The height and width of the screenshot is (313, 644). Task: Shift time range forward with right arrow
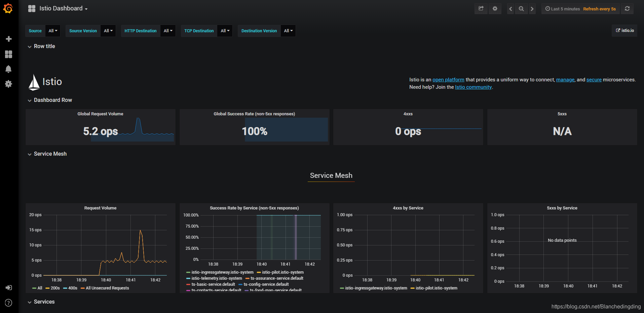coord(532,9)
